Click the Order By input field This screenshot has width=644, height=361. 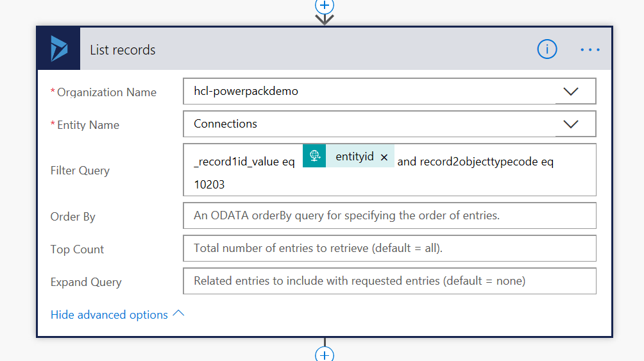click(x=389, y=216)
